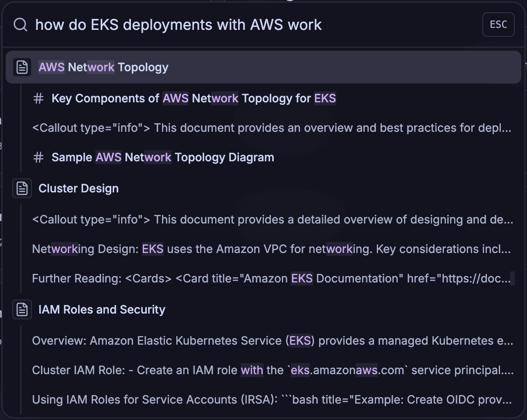This screenshot has height=420, width=527.
Task: Click the search query input field
Action: 245,25
